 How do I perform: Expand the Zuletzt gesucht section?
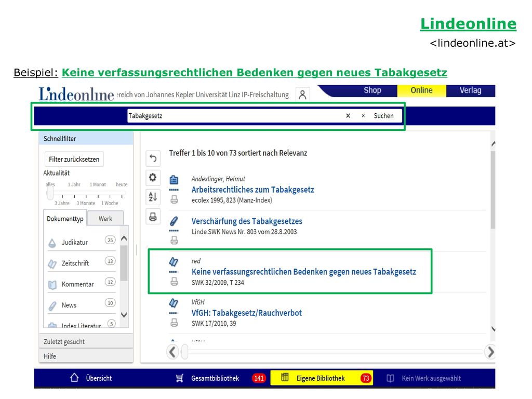click(86, 341)
